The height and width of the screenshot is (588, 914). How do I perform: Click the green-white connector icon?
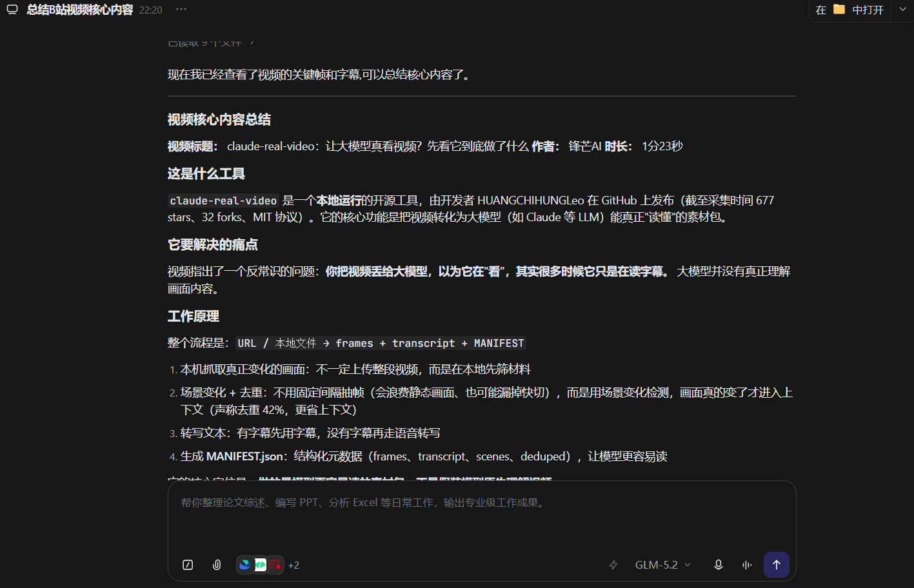pos(260,565)
